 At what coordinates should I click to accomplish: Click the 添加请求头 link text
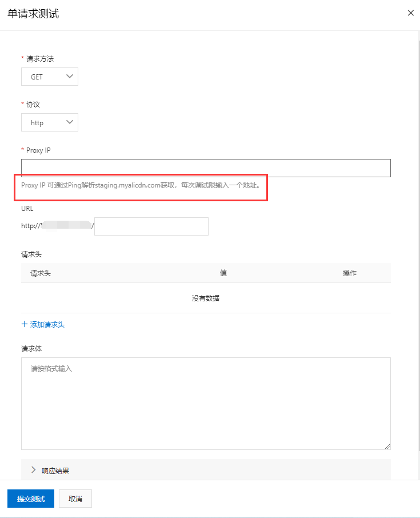click(47, 324)
